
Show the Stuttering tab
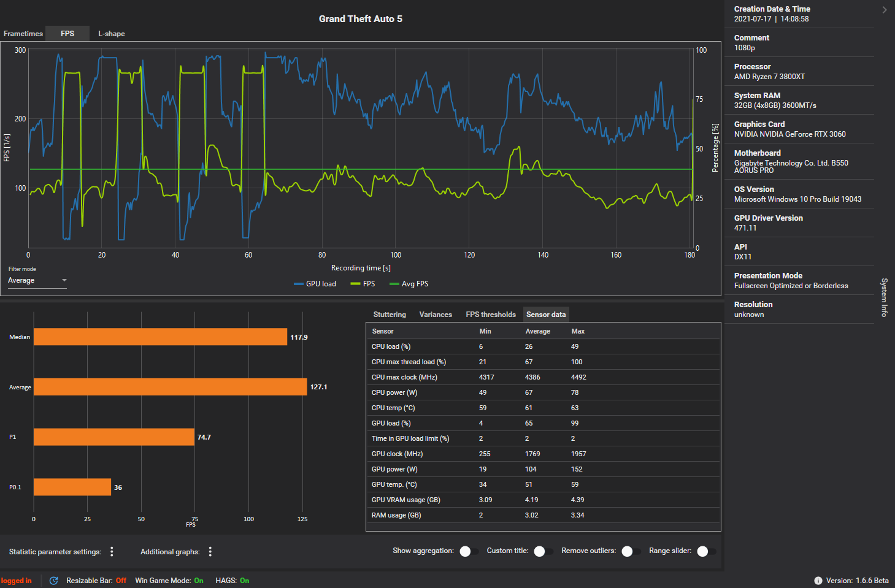pos(390,315)
